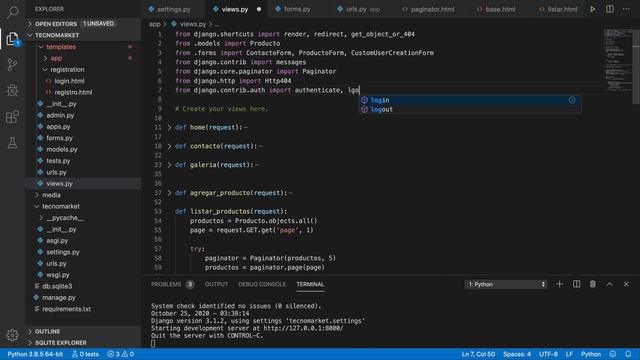
Task: Click errors and warnings count in status bar
Action: point(120,354)
